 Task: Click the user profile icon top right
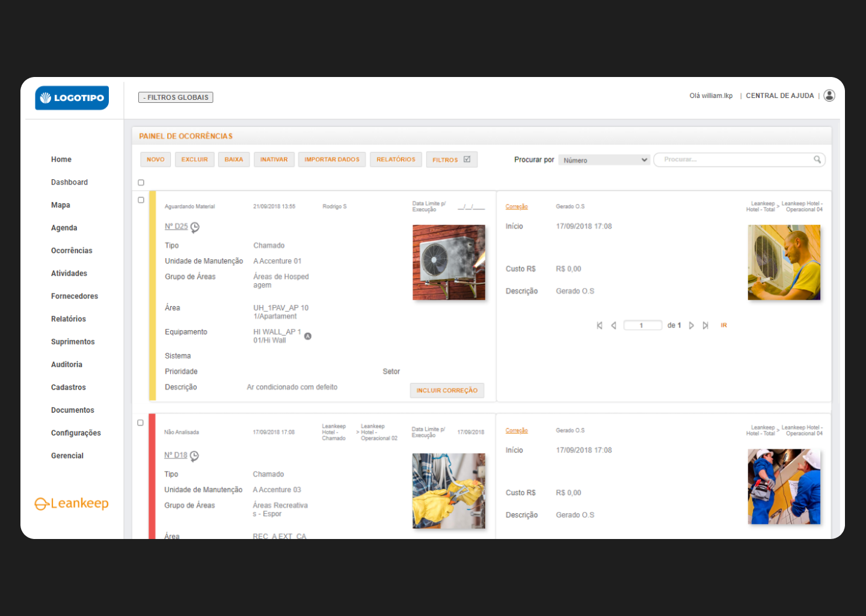[829, 95]
